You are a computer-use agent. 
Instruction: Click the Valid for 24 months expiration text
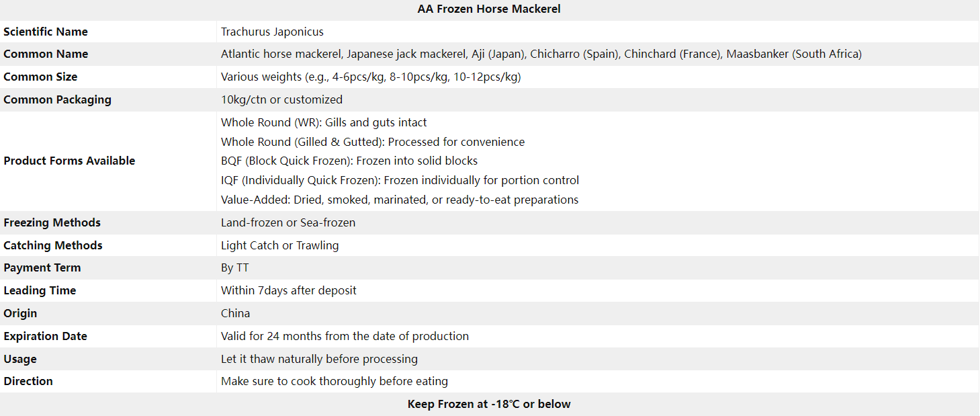coord(345,336)
